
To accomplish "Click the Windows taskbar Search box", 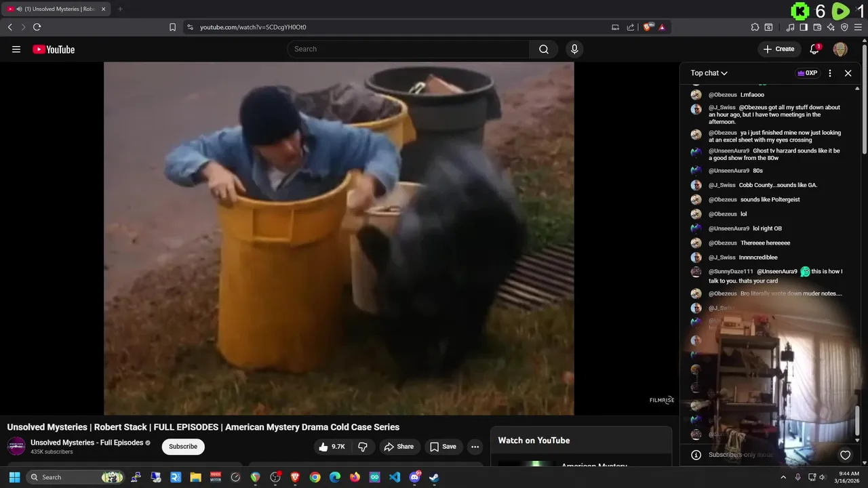I will [75, 477].
